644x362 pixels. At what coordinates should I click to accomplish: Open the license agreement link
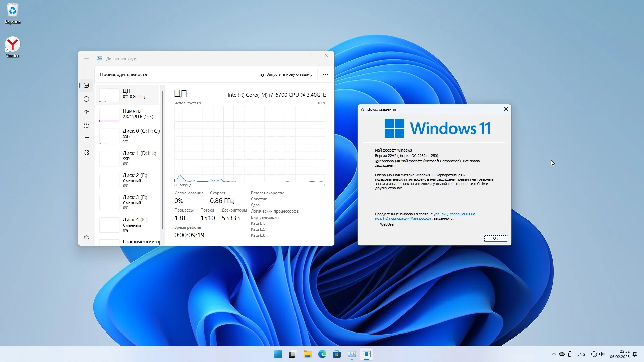pos(454,214)
